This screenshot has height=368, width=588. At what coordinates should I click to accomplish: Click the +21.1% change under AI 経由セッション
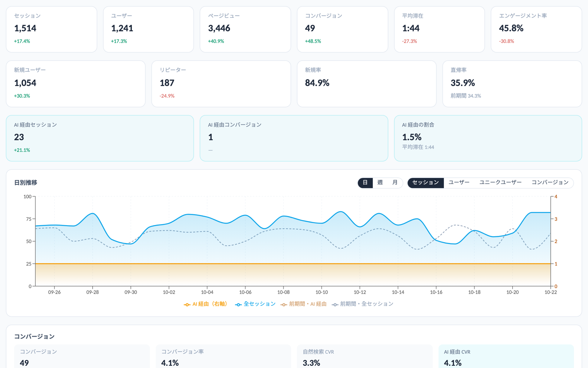[x=22, y=150]
